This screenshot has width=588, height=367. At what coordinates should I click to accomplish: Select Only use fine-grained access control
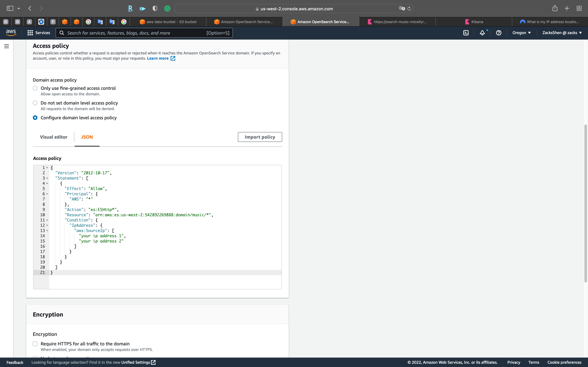coord(35,88)
